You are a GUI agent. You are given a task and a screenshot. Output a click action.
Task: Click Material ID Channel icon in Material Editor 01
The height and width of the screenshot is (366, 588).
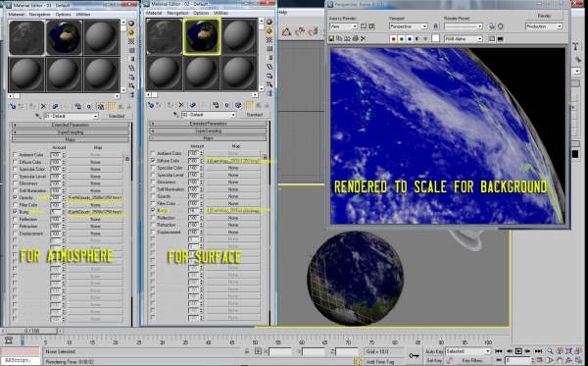89,107
